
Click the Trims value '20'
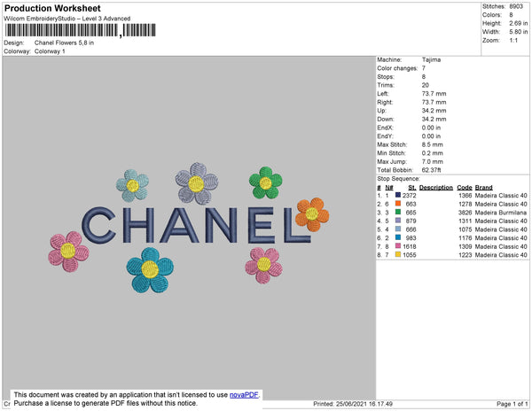click(x=426, y=85)
